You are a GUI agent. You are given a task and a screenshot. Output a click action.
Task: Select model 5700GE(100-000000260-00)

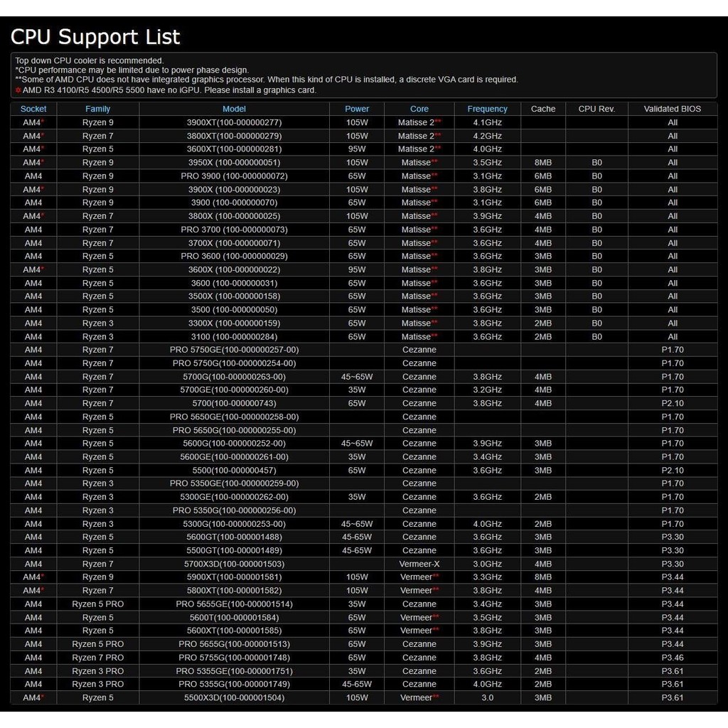pyautogui.click(x=234, y=390)
